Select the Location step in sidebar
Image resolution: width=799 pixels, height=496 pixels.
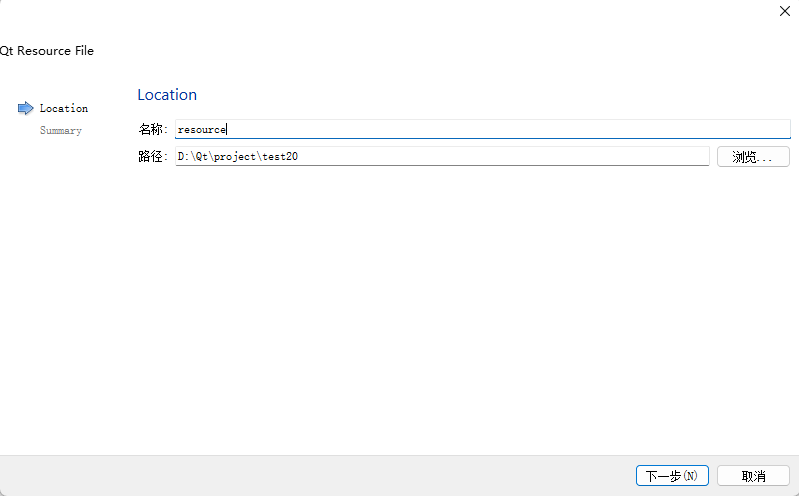[64, 108]
